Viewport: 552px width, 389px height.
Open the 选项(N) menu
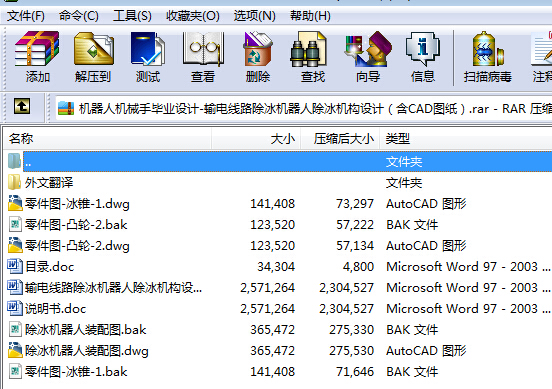(x=255, y=16)
